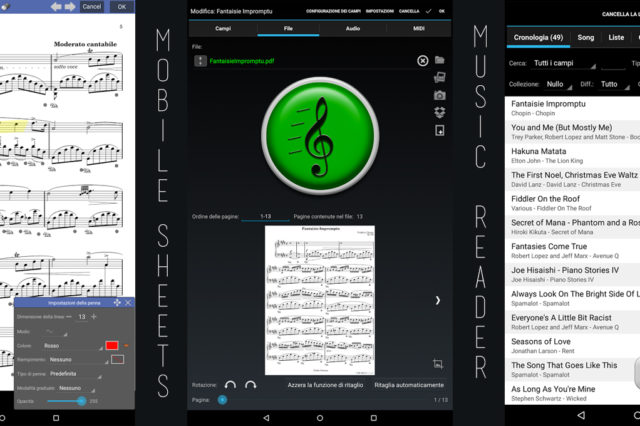Tap the Android back button in the library screen
640x426 pixels.
point(581,415)
